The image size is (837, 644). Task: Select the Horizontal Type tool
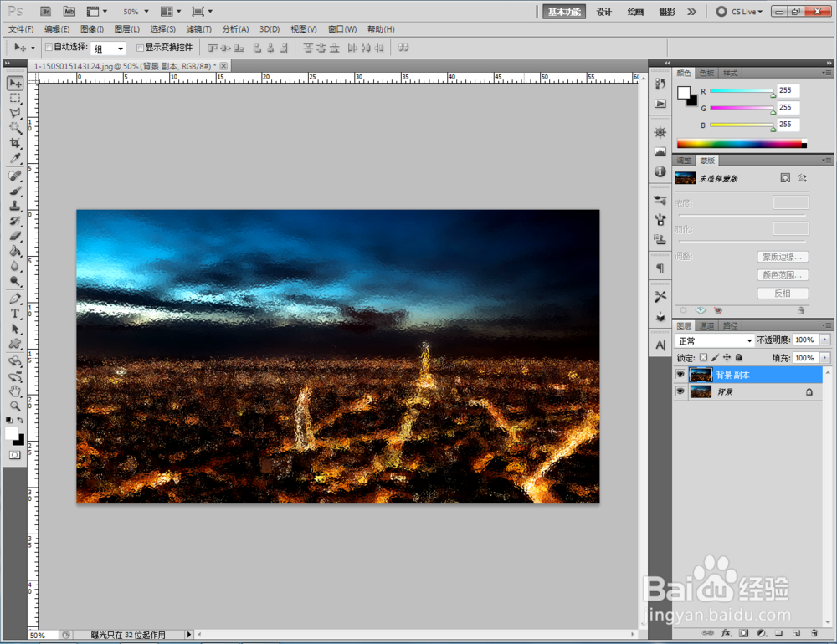click(x=15, y=314)
